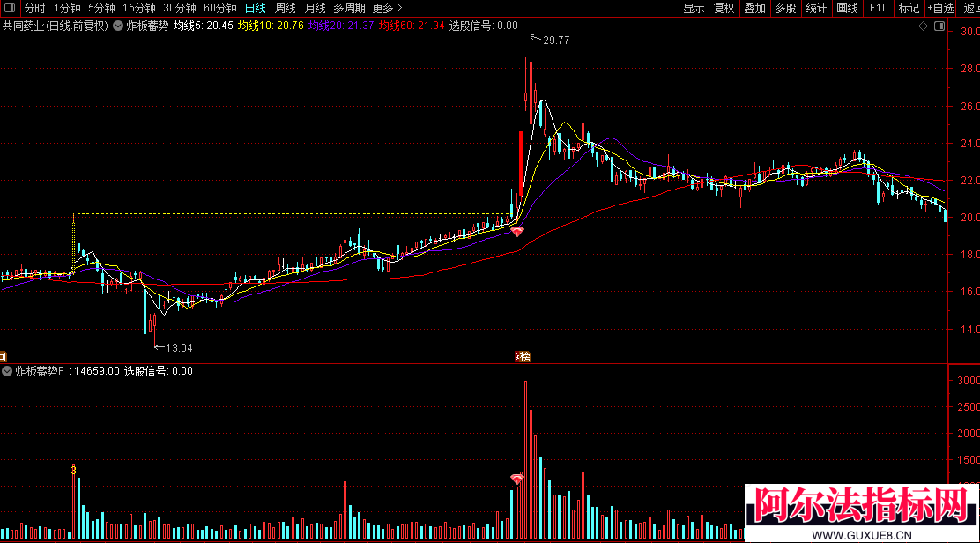The width and height of the screenshot is (980, 543).
Task: Toggle right panel icon beside the diamond
Action: point(939,26)
